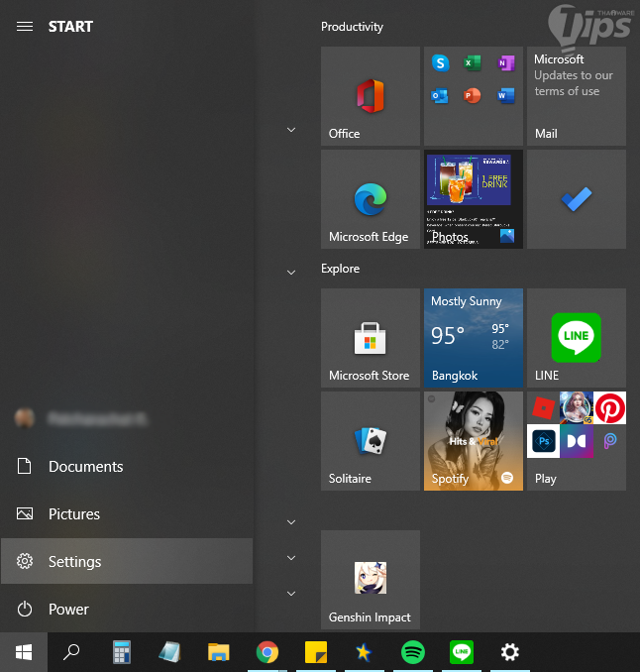
Task: Click the Productivity group header
Action: (x=352, y=27)
